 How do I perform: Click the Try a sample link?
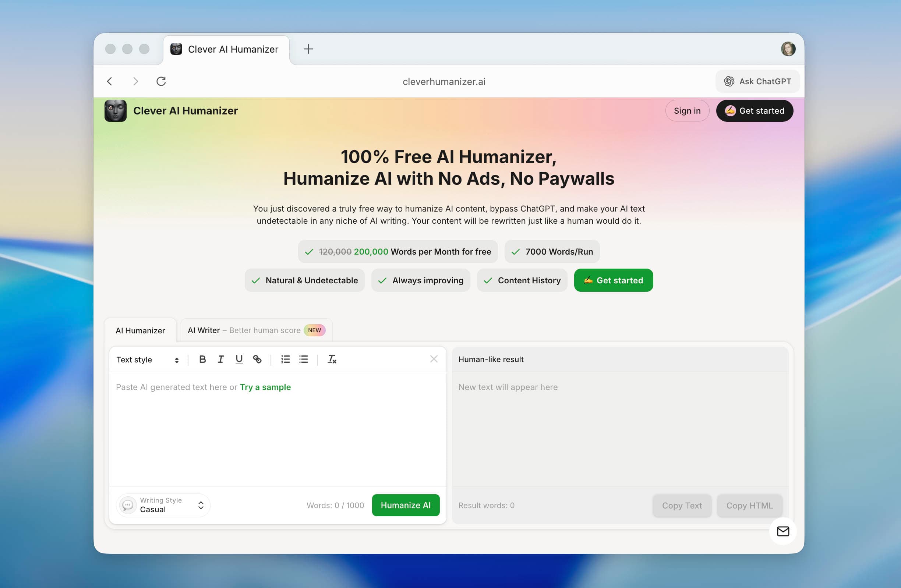[x=265, y=387]
